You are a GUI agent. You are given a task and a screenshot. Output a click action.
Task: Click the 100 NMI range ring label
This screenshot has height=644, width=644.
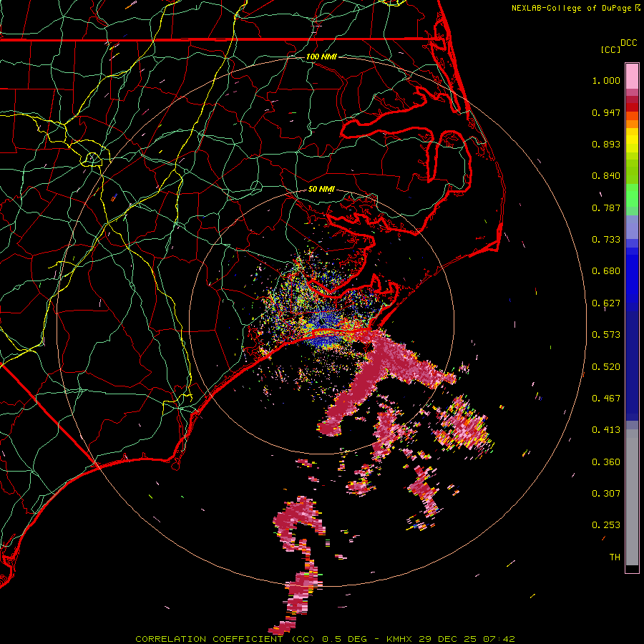point(321,57)
